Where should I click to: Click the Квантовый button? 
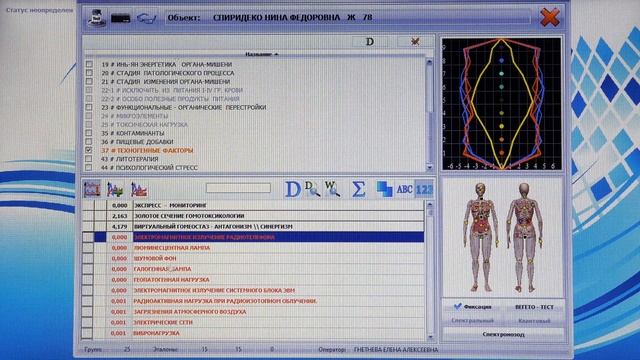[534, 320]
